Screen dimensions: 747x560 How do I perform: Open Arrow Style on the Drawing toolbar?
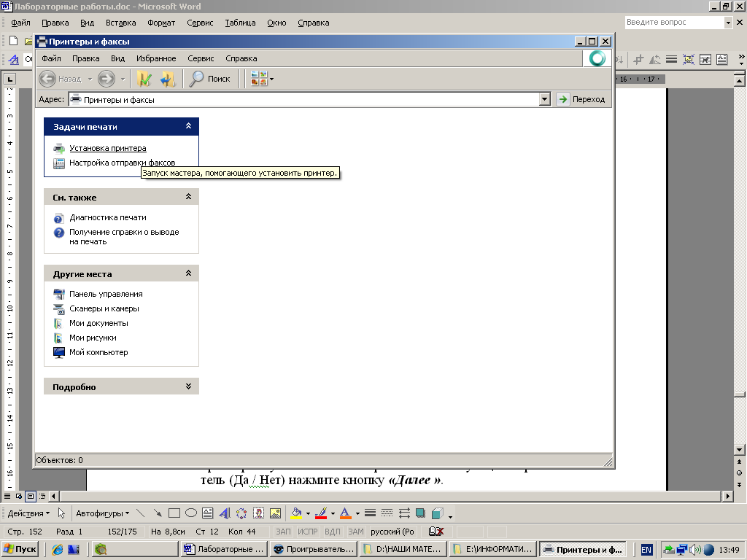(x=404, y=513)
